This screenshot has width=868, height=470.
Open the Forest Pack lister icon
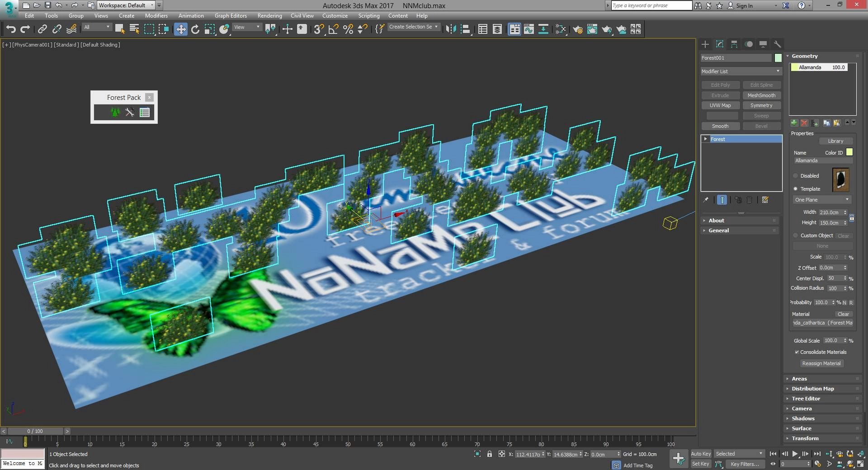(145, 112)
